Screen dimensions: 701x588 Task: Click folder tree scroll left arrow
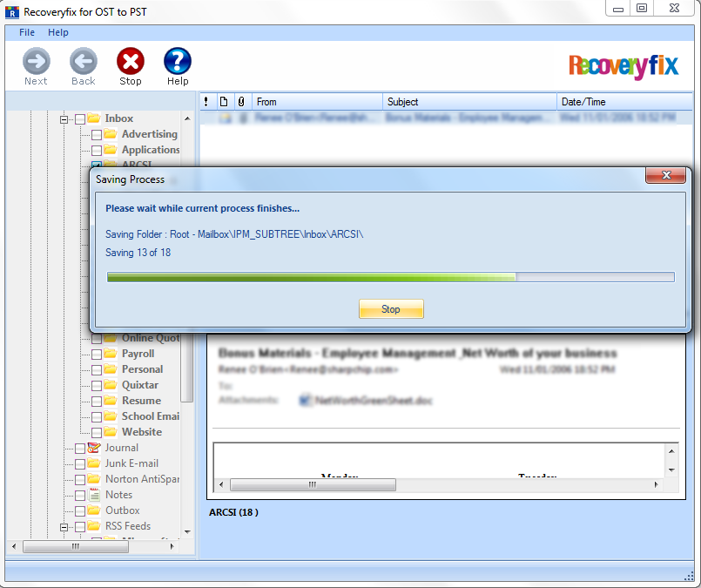14,546
